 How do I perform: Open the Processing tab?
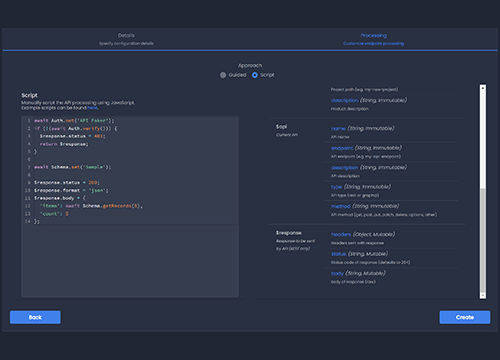pyautogui.click(x=373, y=39)
